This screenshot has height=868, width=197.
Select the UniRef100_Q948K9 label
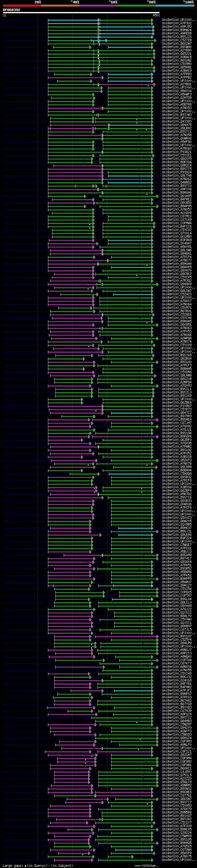point(177,284)
